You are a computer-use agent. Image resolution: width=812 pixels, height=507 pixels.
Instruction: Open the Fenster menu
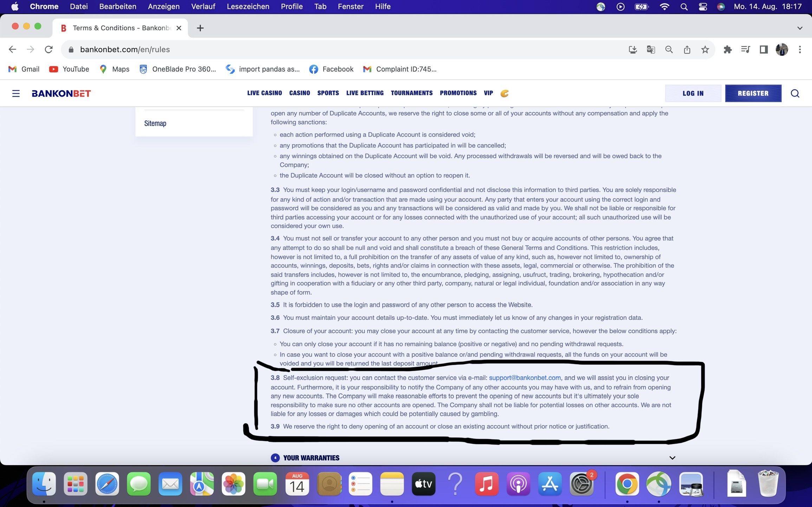pyautogui.click(x=351, y=7)
